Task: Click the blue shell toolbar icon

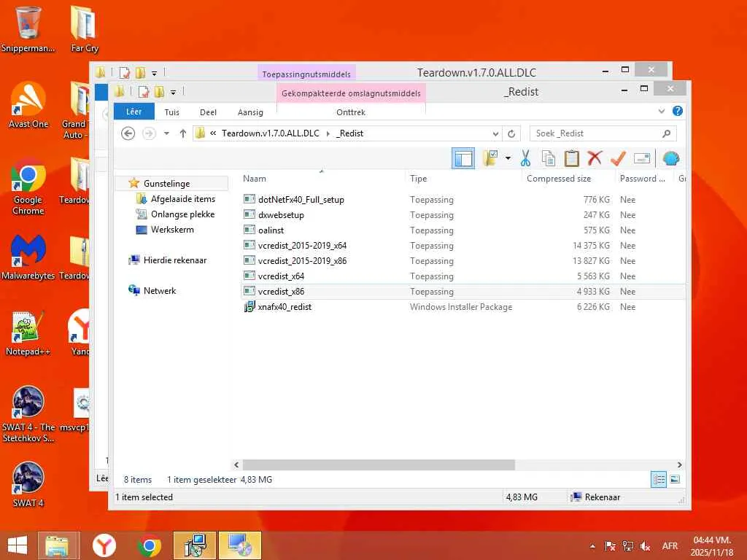Action: [x=671, y=158]
